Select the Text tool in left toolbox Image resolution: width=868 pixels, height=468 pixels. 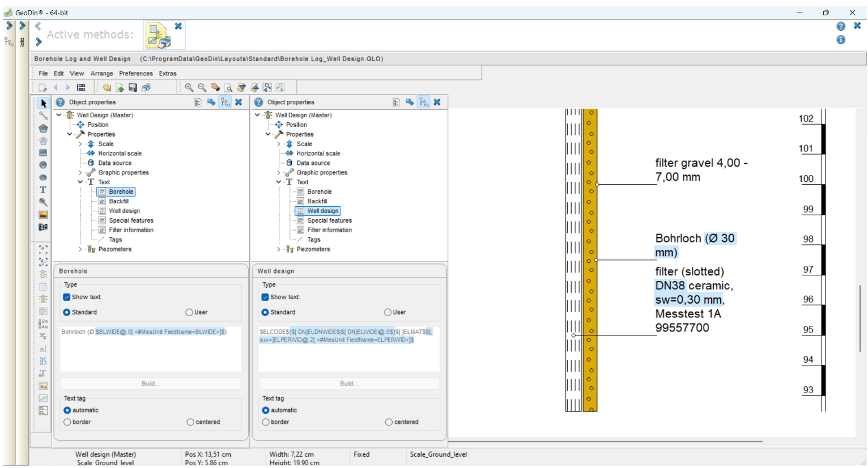[x=43, y=190]
